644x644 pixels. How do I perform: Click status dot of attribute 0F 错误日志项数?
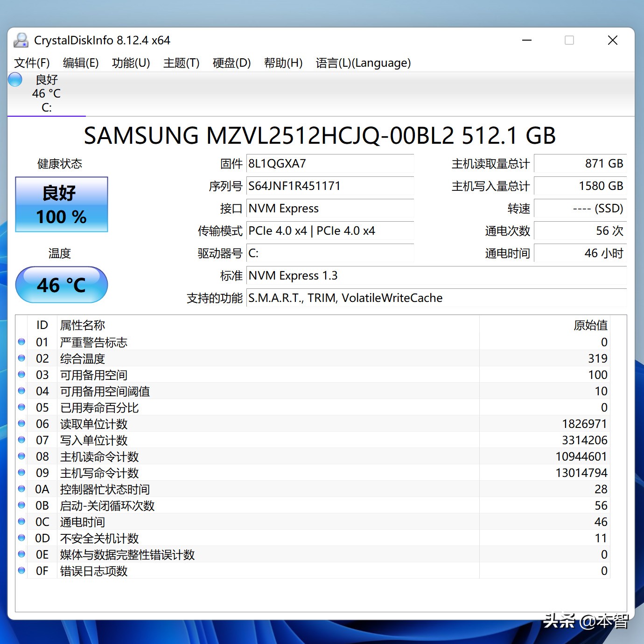click(21, 571)
